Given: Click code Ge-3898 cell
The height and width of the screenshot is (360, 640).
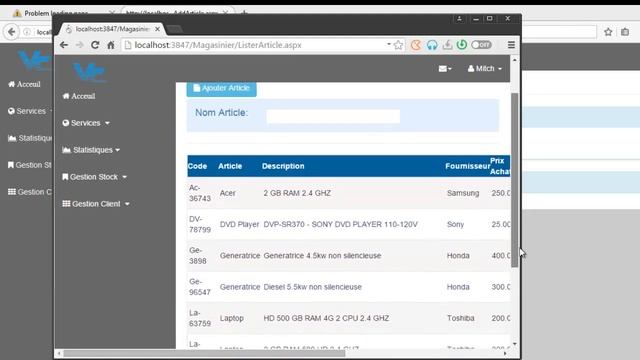Looking at the screenshot, I should point(198,256).
